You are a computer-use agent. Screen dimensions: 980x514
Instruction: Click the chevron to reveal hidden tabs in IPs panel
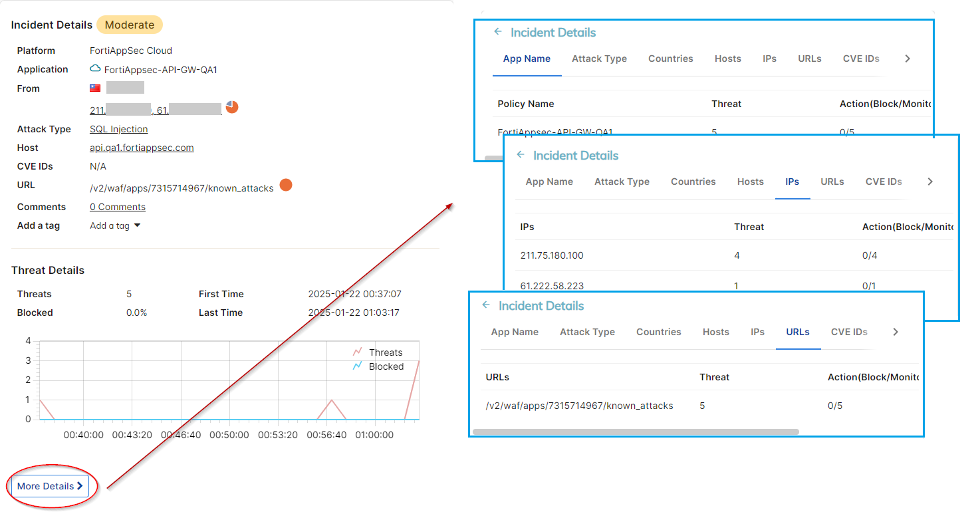(x=929, y=181)
